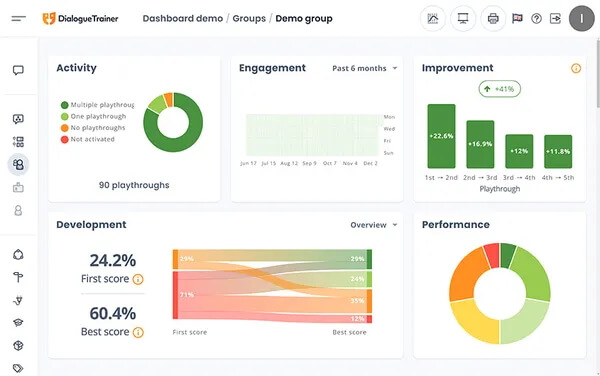Toggle One playthrough legend item
This screenshot has width=600, height=376.
[93, 116]
